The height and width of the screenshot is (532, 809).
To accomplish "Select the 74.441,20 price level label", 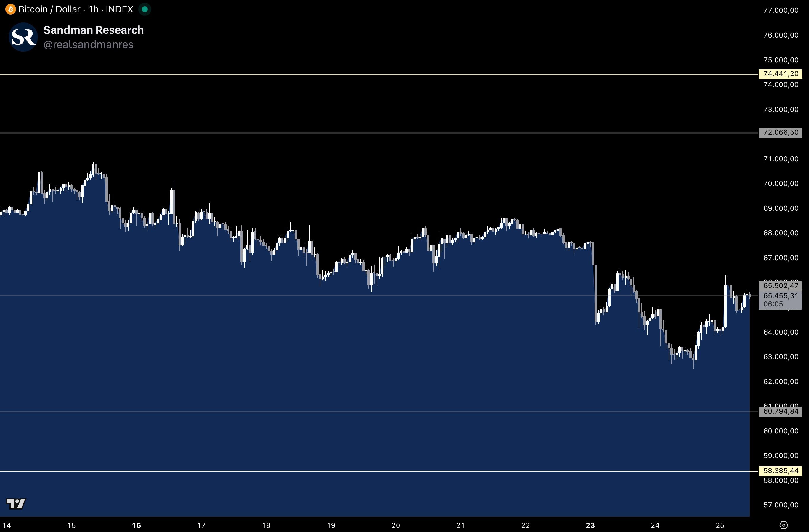I will [781, 74].
